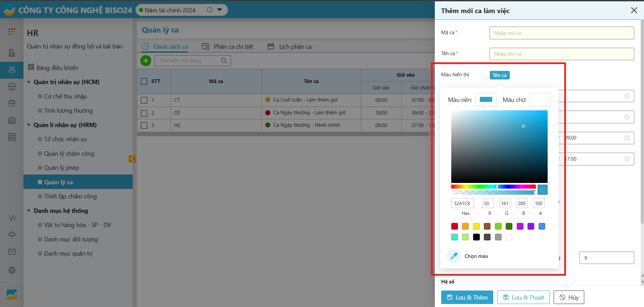Click the green add new shift button

(146, 61)
